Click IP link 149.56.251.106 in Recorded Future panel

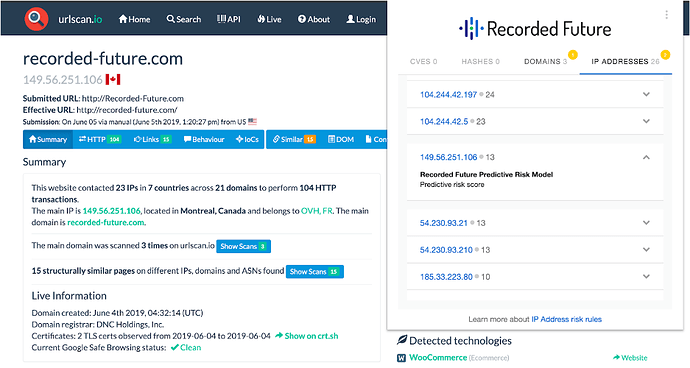point(448,157)
